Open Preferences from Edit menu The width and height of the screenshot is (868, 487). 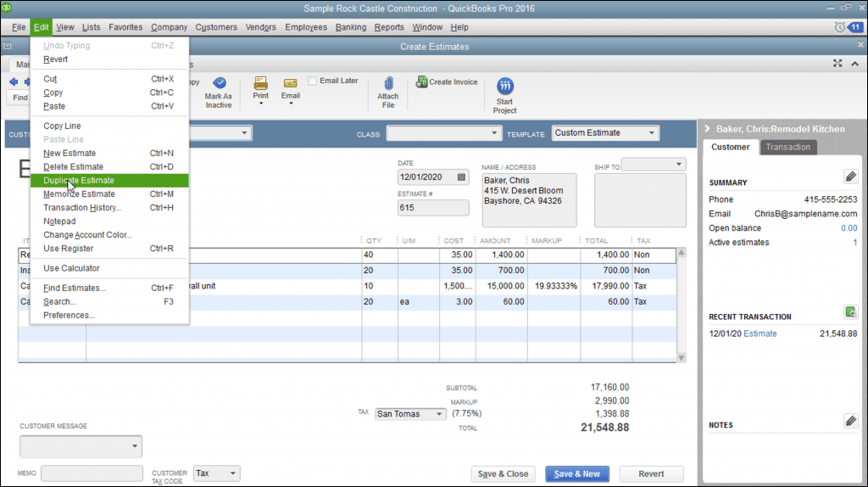109,316
